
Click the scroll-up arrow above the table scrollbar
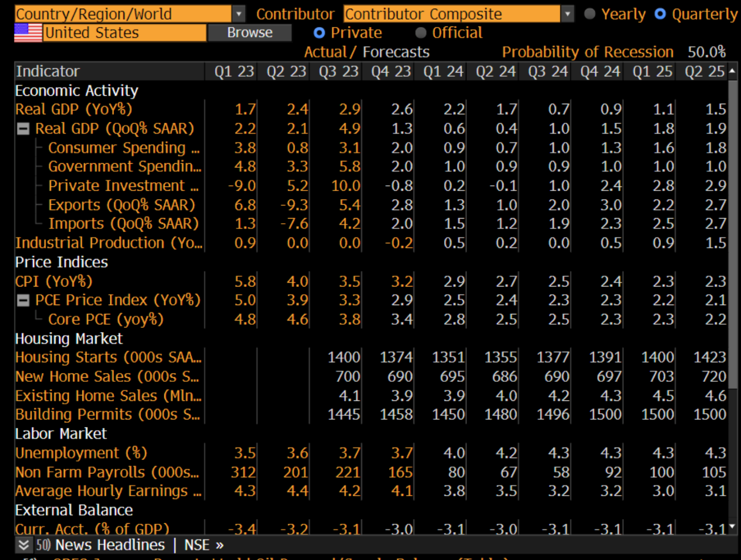point(732,71)
